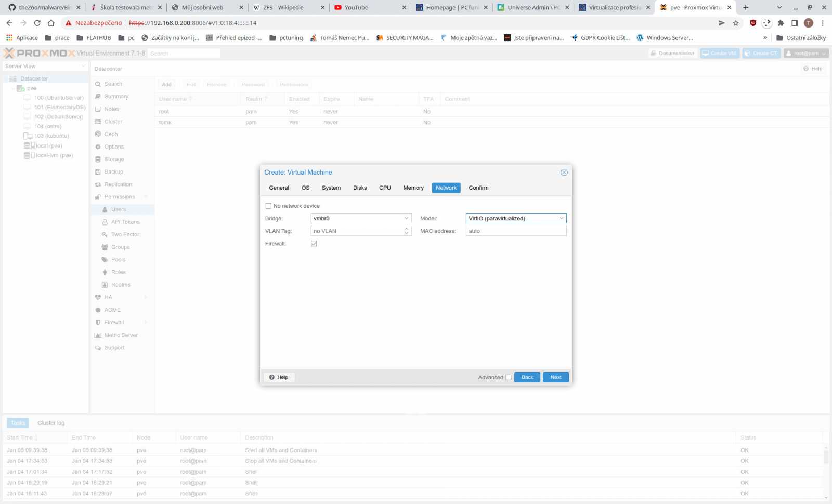Select the Network tab
The image size is (832, 504).
(446, 188)
